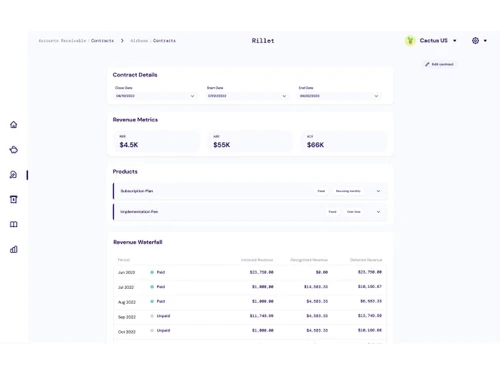Open the End Date dropdown

tap(339, 96)
